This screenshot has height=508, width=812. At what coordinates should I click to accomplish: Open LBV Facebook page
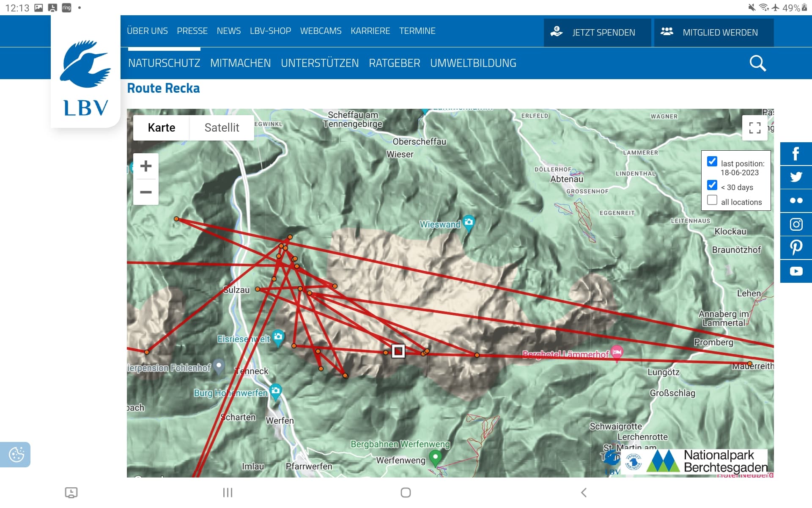(796, 154)
